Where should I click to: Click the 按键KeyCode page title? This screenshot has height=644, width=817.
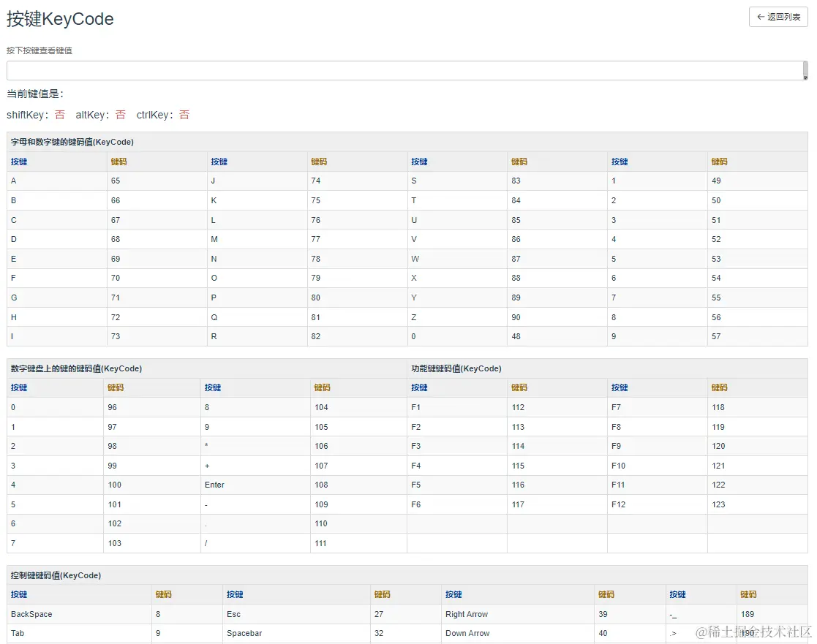click(60, 19)
